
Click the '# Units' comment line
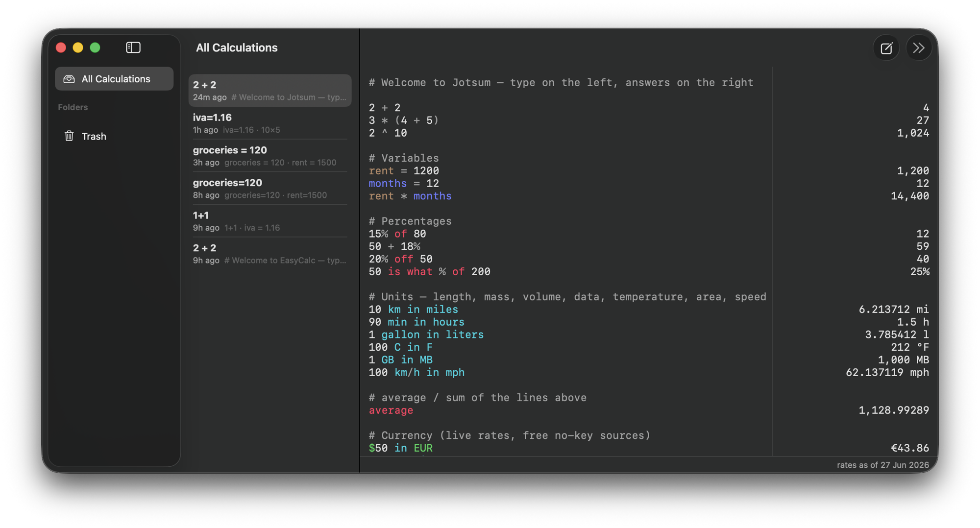[567, 296]
